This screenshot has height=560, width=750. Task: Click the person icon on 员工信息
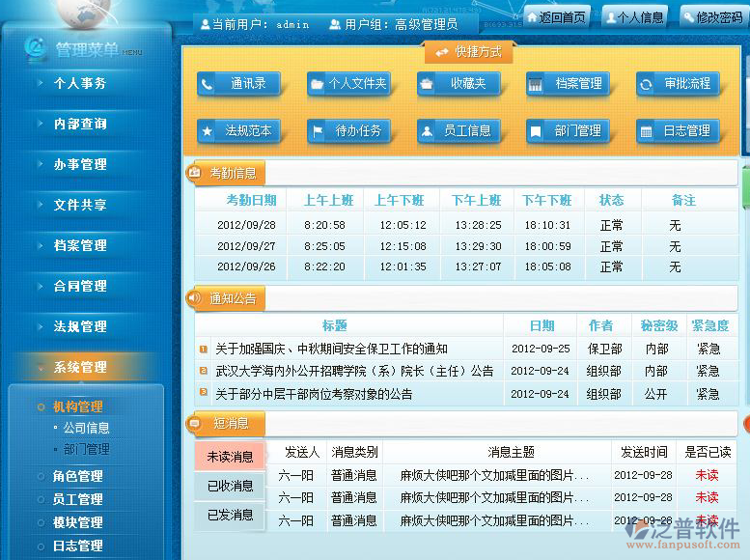click(426, 131)
